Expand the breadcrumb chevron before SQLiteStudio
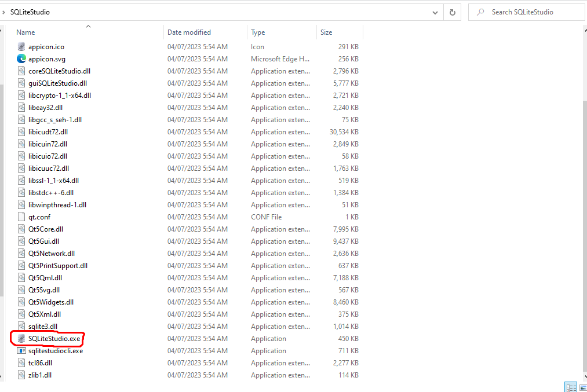 click(x=4, y=12)
